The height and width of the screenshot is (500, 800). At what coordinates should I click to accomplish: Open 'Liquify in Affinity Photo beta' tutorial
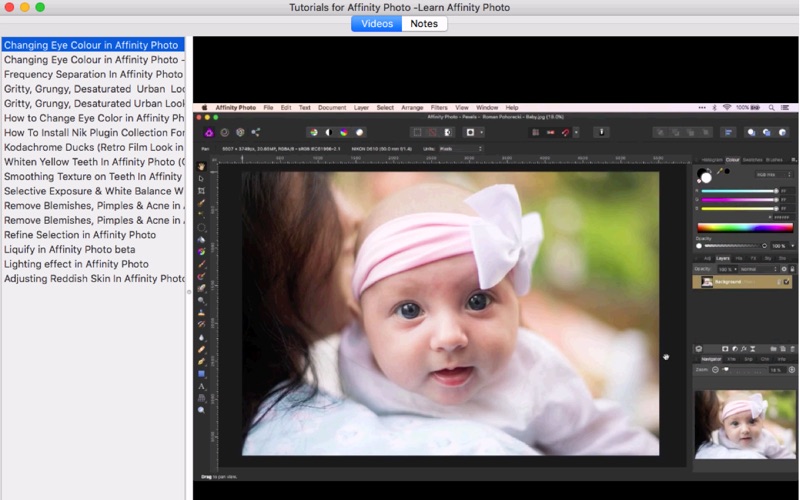pyautogui.click(x=93, y=249)
